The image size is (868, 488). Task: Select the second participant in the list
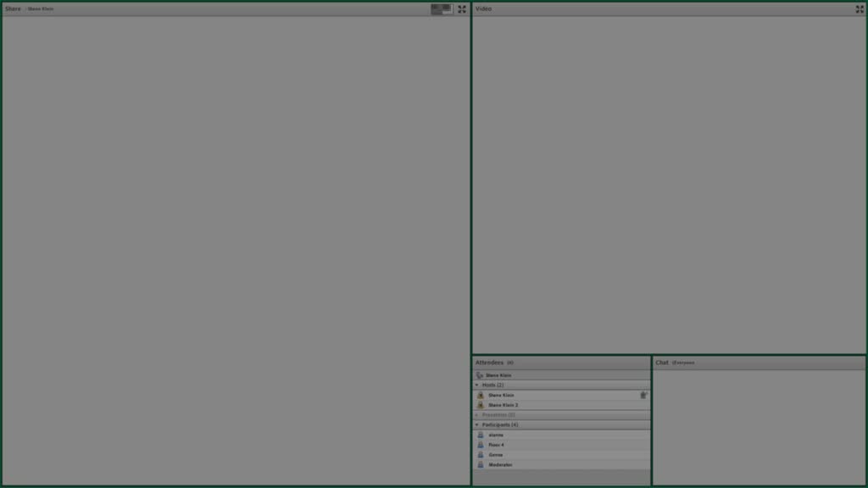coord(561,445)
